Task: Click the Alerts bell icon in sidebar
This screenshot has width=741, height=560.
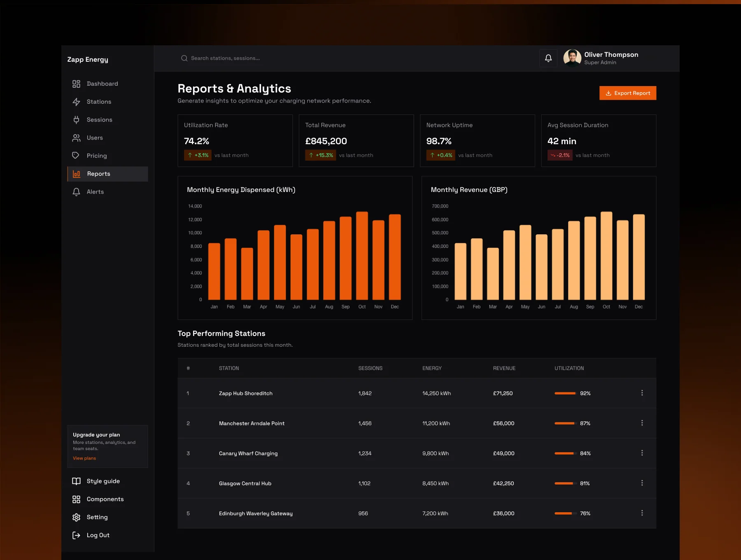Action: 76,192
